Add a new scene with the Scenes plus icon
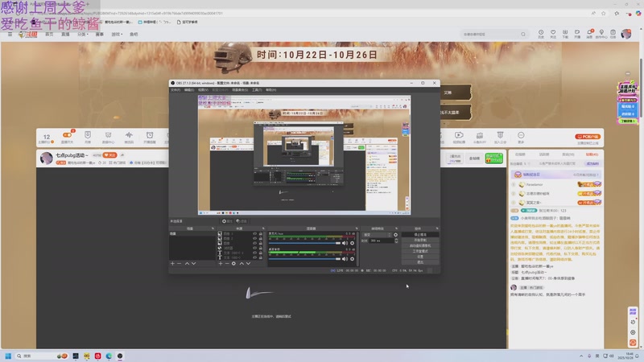This screenshot has width=644, height=362. coord(172,264)
